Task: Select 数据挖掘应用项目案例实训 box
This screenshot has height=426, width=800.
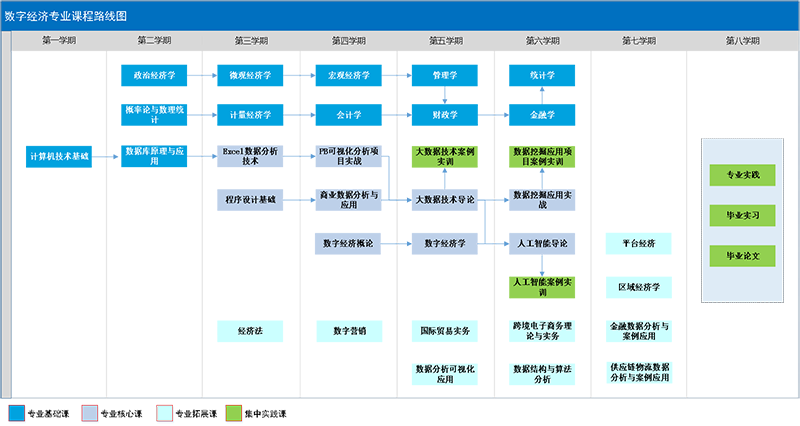Action: click(542, 157)
